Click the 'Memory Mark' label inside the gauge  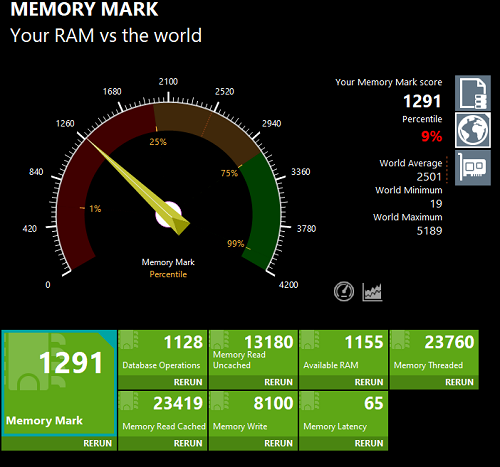tap(168, 262)
